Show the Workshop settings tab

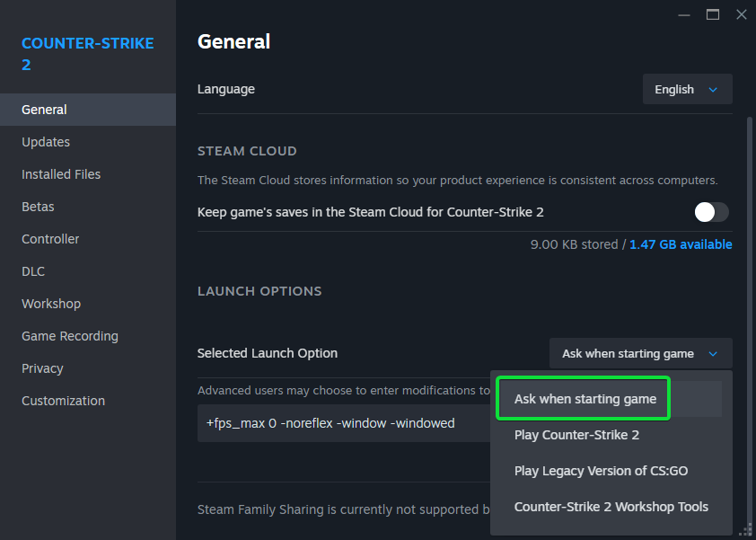[51, 304]
